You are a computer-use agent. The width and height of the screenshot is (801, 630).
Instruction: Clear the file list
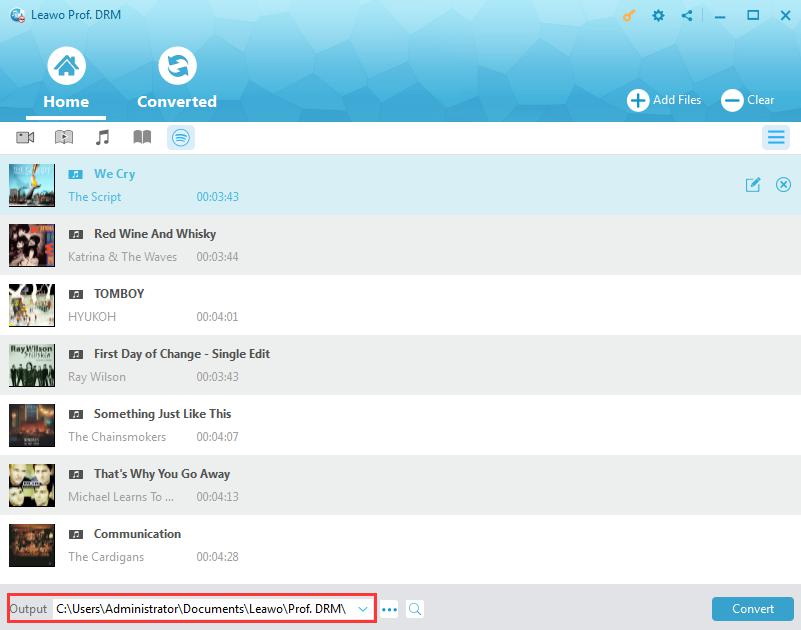point(748,100)
